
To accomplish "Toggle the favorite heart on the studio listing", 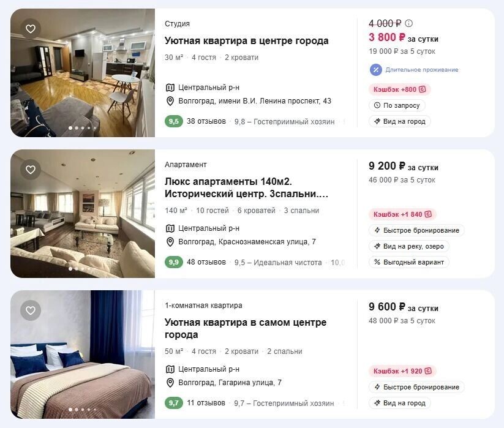I will click(30, 29).
